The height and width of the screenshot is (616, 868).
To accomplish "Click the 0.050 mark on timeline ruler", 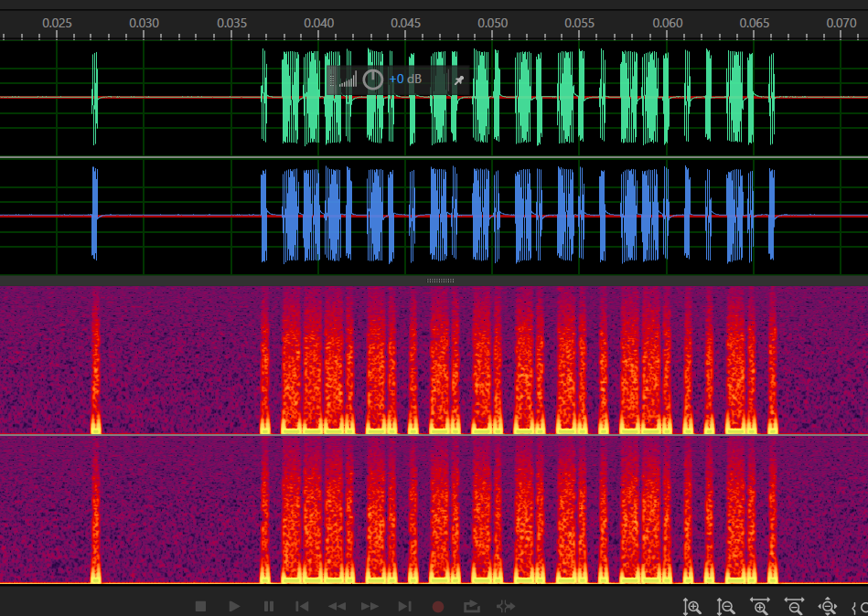I will pos(492,22).
